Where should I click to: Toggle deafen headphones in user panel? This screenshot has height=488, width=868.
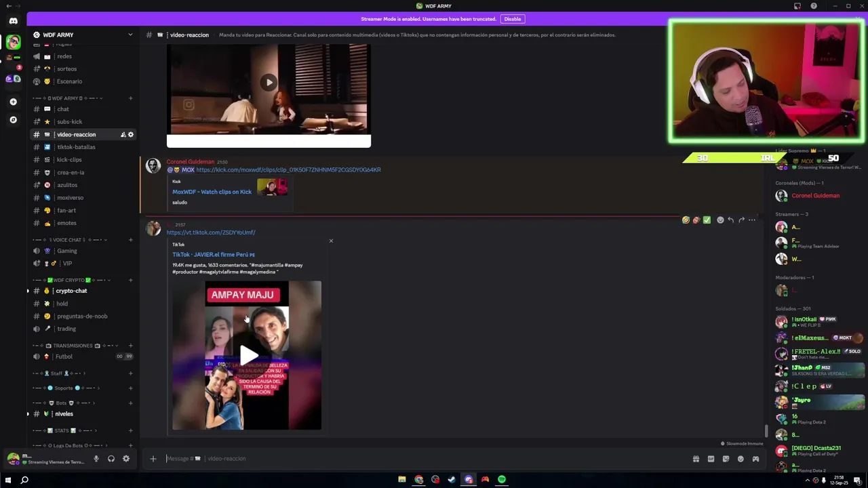(111, 459)
